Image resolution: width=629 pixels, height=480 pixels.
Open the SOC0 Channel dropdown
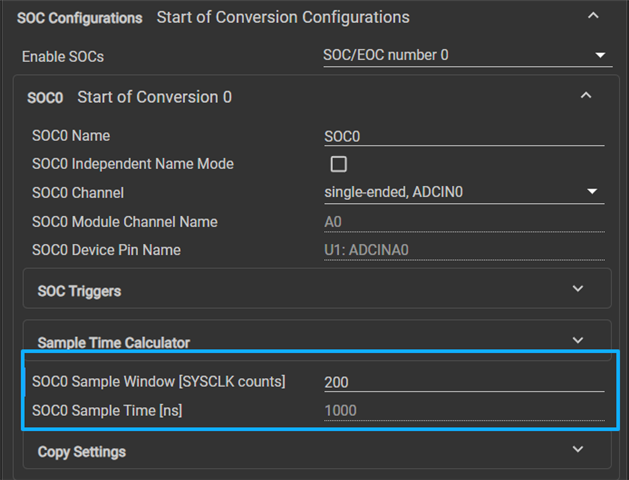pyautogui.click(x=464, y=192)
